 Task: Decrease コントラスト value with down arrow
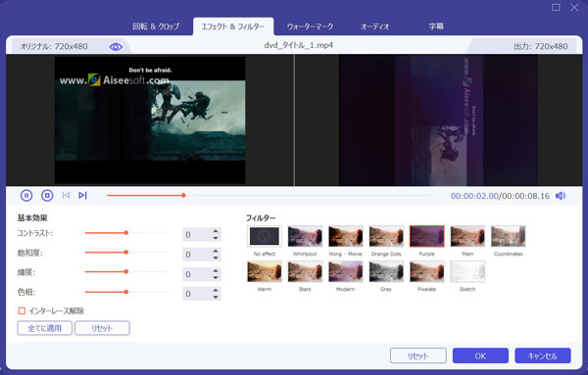[216, 238]
